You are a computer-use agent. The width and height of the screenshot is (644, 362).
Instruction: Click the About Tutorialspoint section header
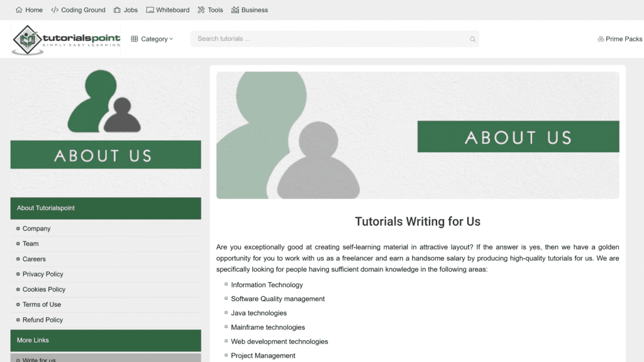(x=106, y=208)
